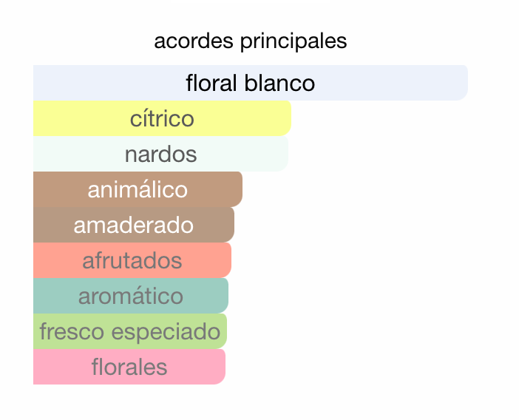Screen dimensions: 519x420
Task: Click the 'florales' text label
Action: 129,367
